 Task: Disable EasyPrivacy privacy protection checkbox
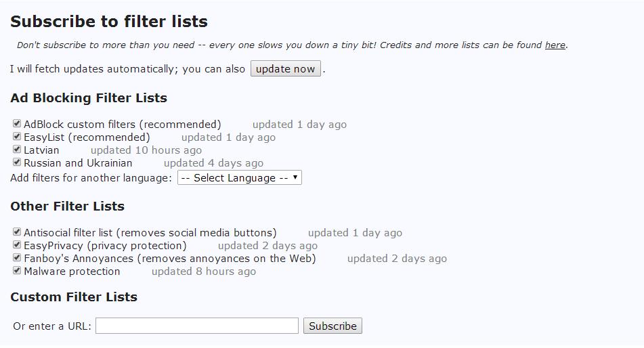point(17,245)
